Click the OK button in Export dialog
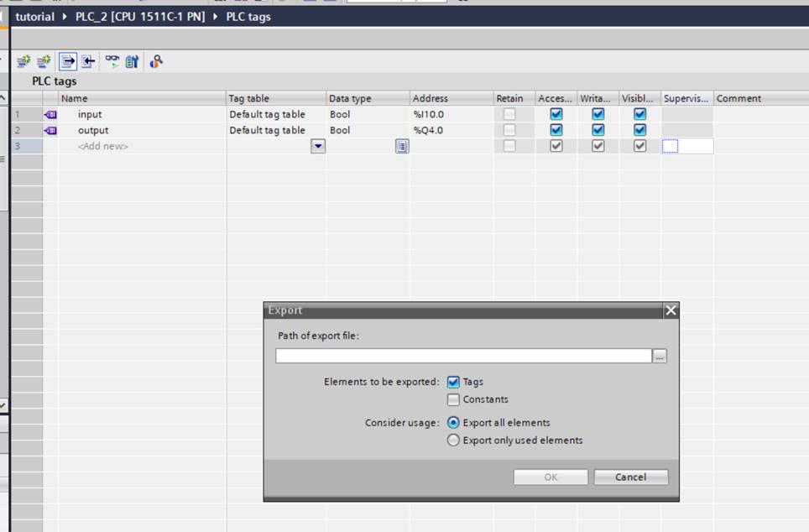 coord(551,477)
